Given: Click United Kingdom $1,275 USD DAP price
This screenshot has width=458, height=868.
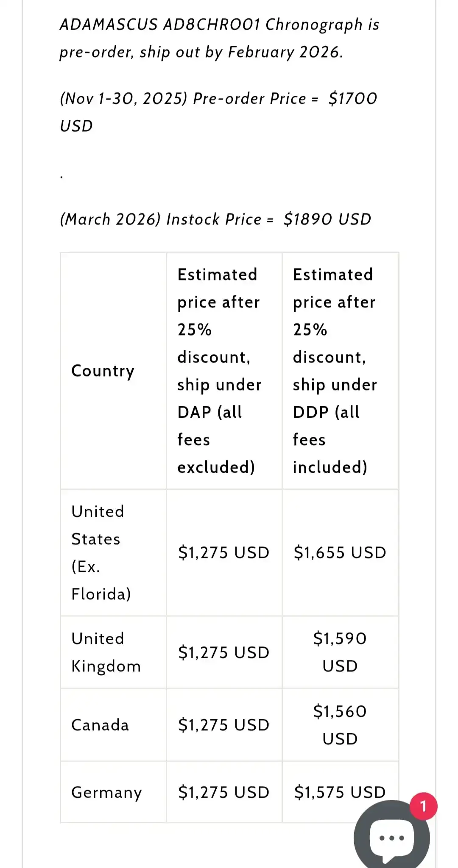Looking at the screenshot, I should tap(223, 652).
